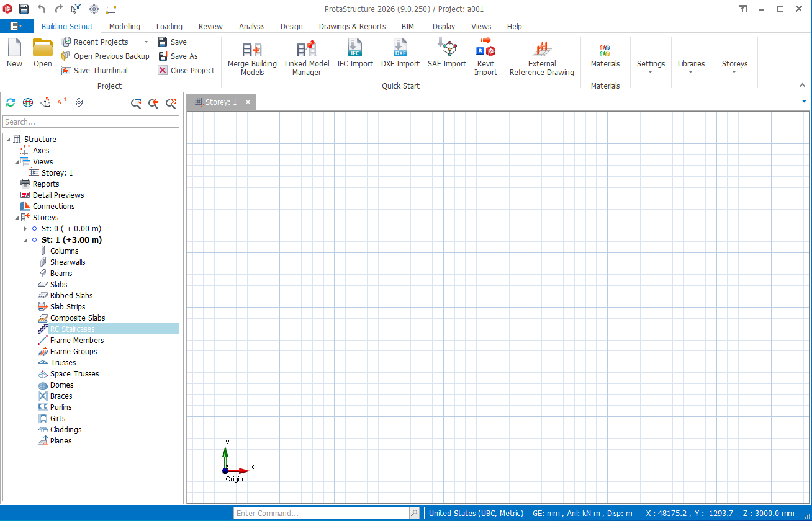Click the selection filter icon in title bar
Screen dimensions: 812x521
[76, 9]
